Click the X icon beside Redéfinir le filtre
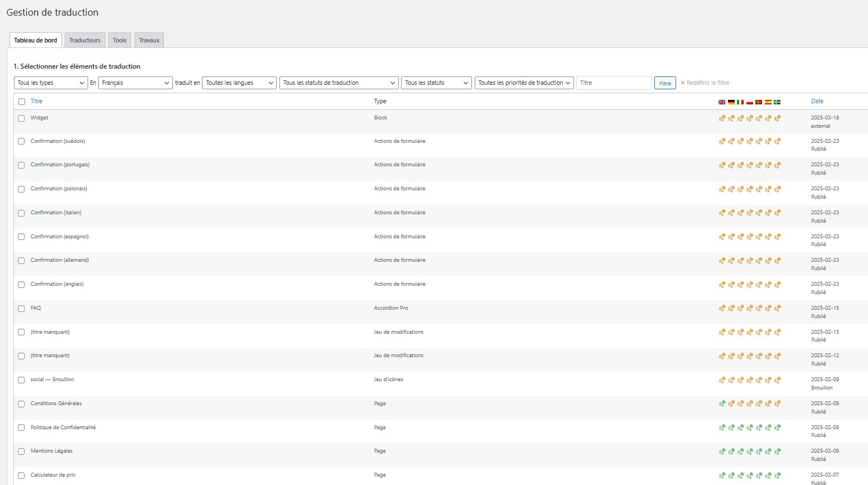 click(682, 83)
